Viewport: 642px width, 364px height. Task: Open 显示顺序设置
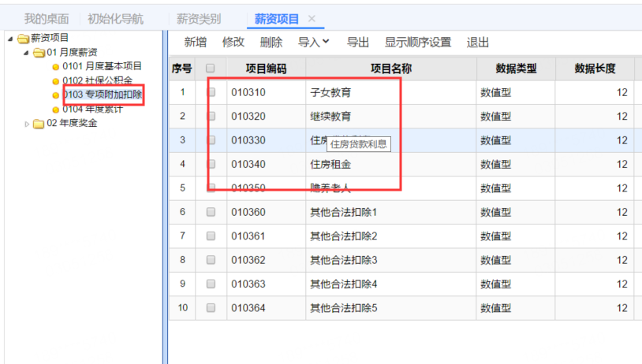pyautogui.click(x=418, y=42)
